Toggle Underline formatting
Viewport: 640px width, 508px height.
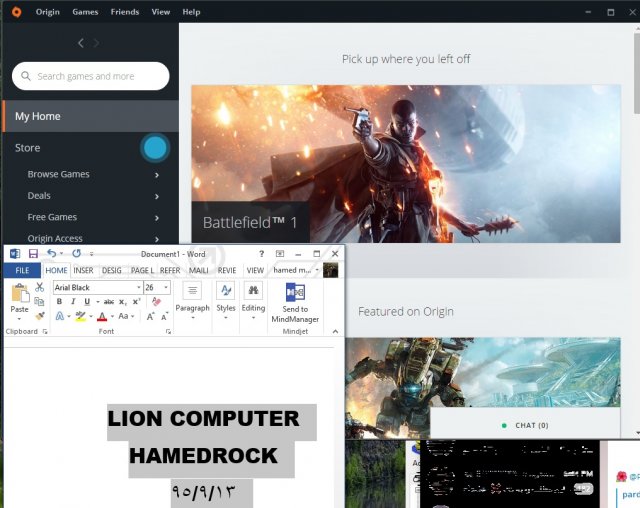tap(87, 302)
